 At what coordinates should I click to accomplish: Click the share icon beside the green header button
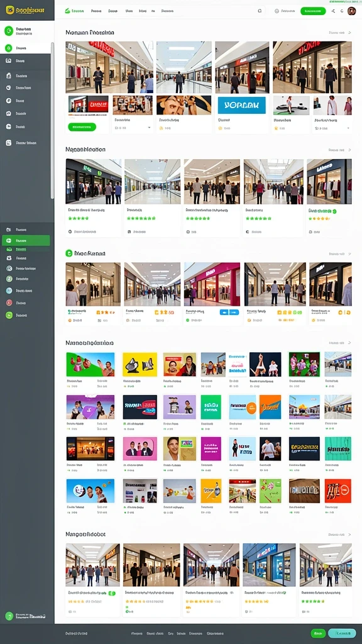pos(333,11)
